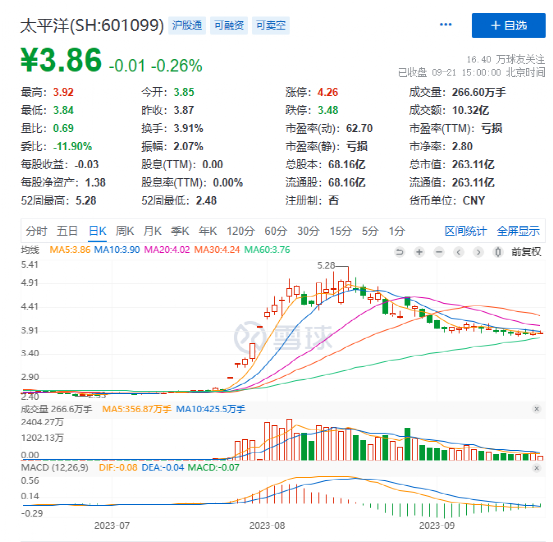553x542 pixels.
Task: Click the 全屏显示 fullscreen link
Action: [x=518, y=231]
